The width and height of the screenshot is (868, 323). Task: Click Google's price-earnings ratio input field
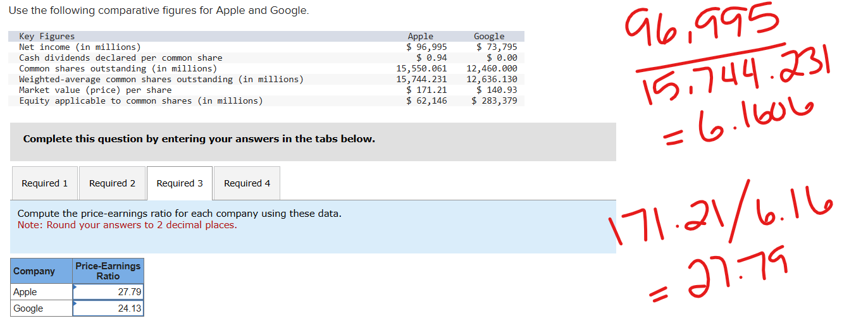pyautogui.click(x=109, y=308)
